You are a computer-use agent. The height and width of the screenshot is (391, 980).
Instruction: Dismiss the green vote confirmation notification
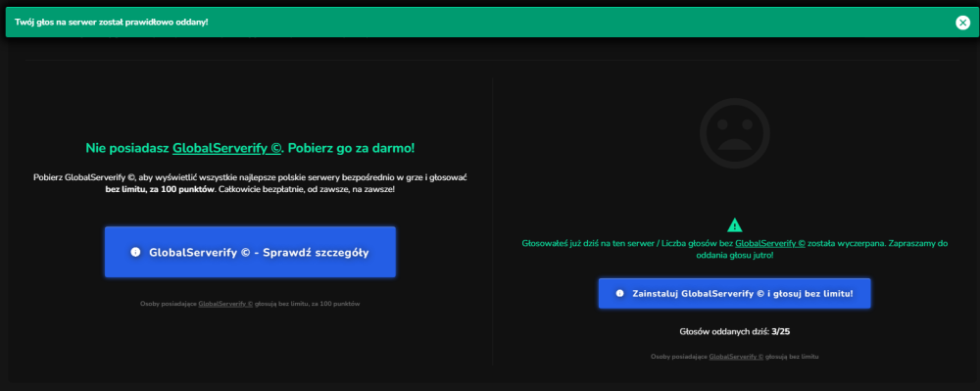[962, 23]
